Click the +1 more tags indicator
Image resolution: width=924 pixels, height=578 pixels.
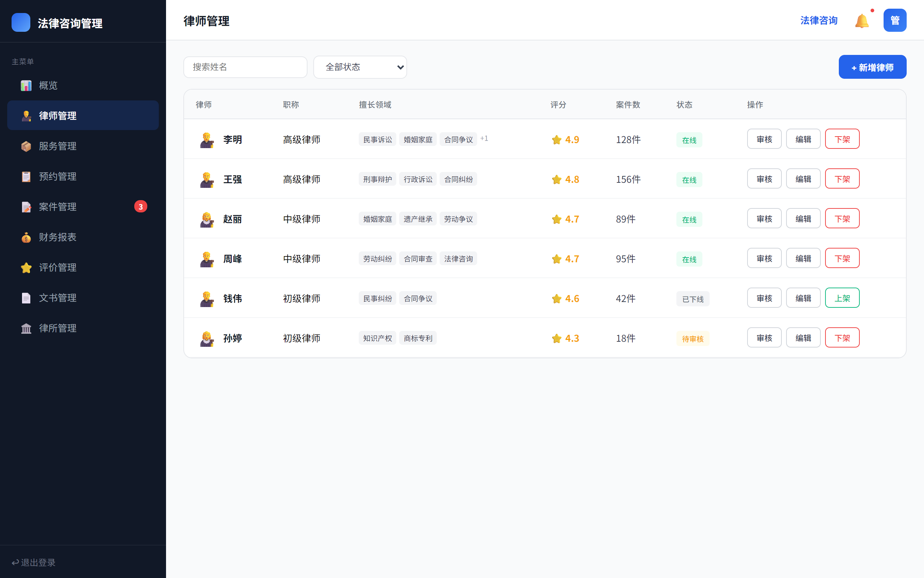(484, 138)
